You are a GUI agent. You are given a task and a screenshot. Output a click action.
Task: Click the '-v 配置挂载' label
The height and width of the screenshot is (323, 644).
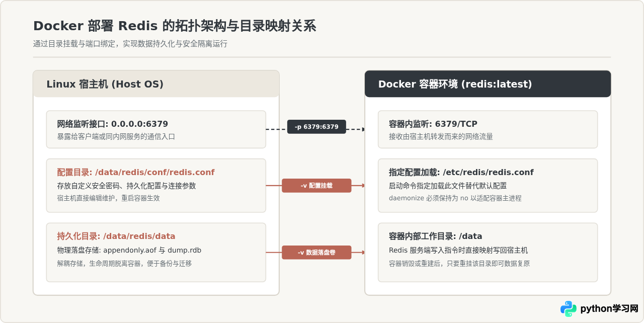316,186
